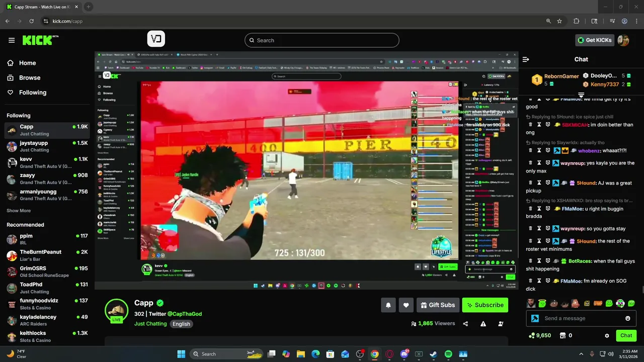
Task: Open GrimOSRS recommended channel
Action: (x=47, y=271)
